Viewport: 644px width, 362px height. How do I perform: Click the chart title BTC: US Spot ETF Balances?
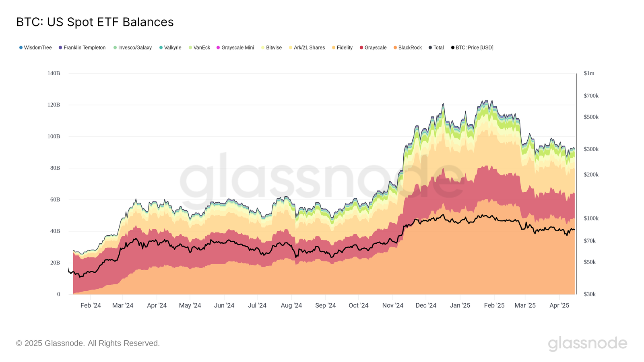[95, 22]
